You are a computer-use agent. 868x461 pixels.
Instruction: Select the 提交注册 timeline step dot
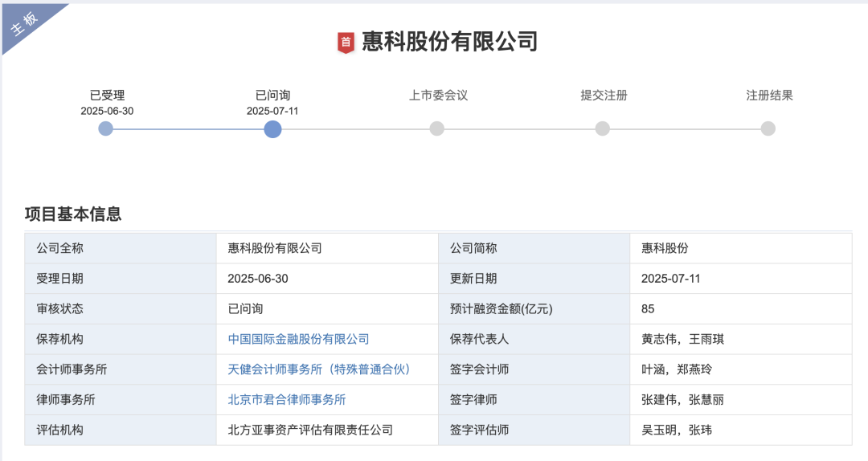pyautogui.click(x=602, y=129)
